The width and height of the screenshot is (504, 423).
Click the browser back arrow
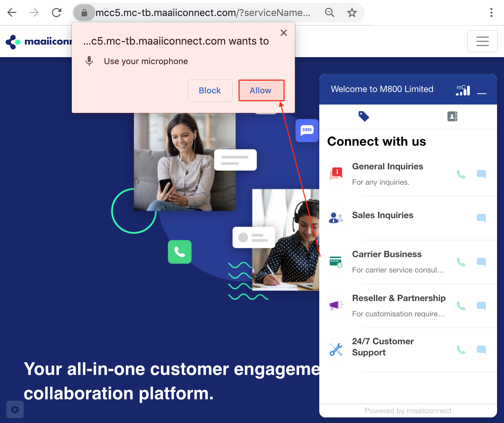12,13
